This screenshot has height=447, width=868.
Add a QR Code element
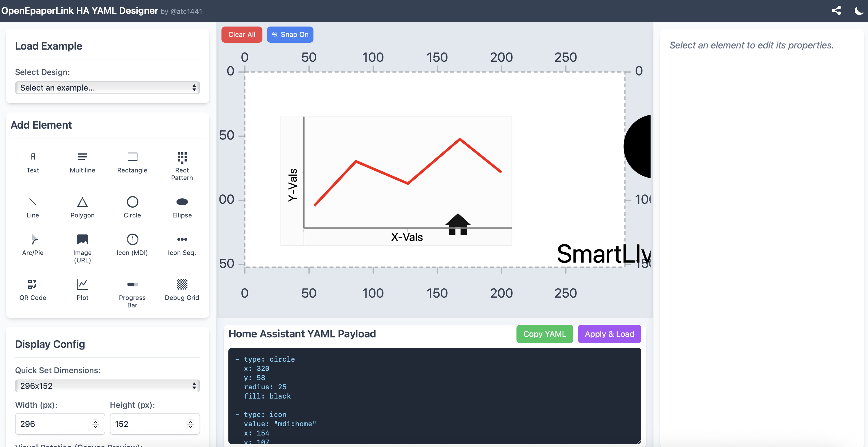pyautogui.click(x=33, y=290)
